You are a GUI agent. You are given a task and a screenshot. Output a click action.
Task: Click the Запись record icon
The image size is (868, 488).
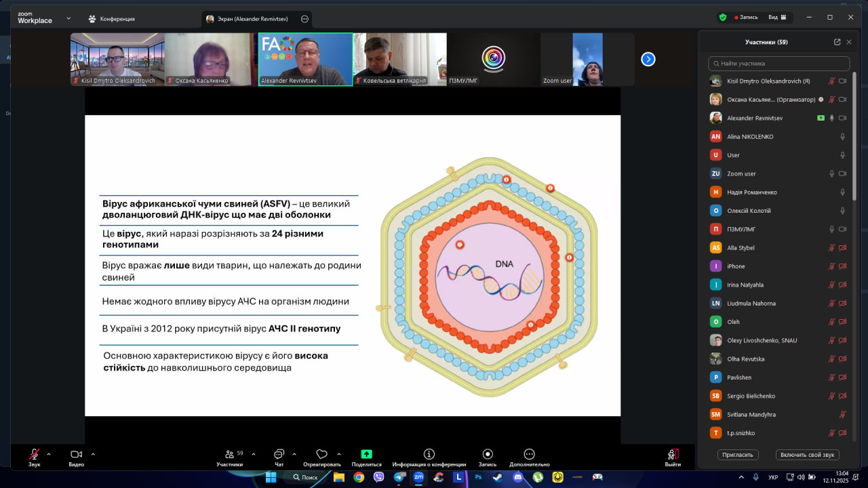[488, 454]
